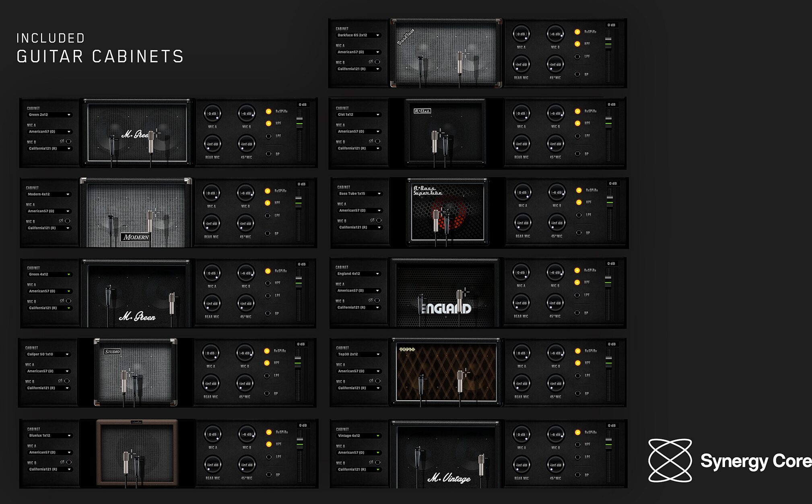Click the Mic A knob in Darkface 65 panel
The width and height of the screenshot is (812, 504).
[x=521, y=34]
